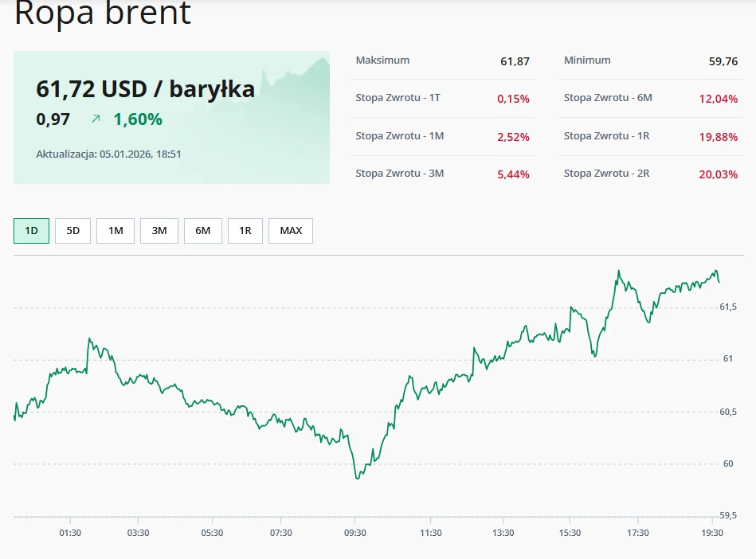
Task: Show the MAX historical chart
Action: coord(290,230)
